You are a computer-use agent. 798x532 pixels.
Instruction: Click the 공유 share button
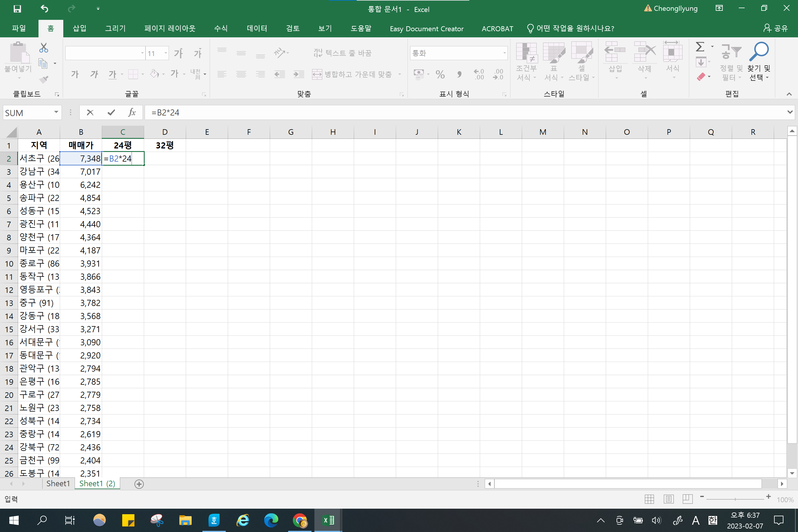[x=776, y=29]
